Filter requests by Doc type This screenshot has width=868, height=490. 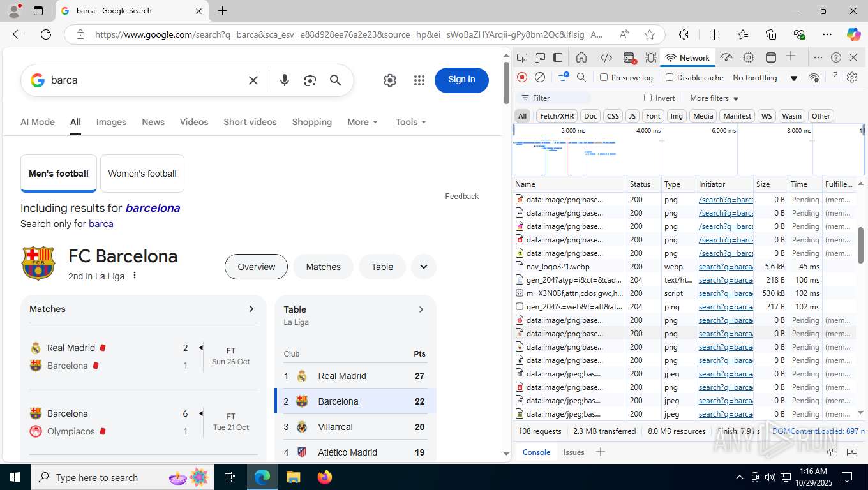point(590,116)
